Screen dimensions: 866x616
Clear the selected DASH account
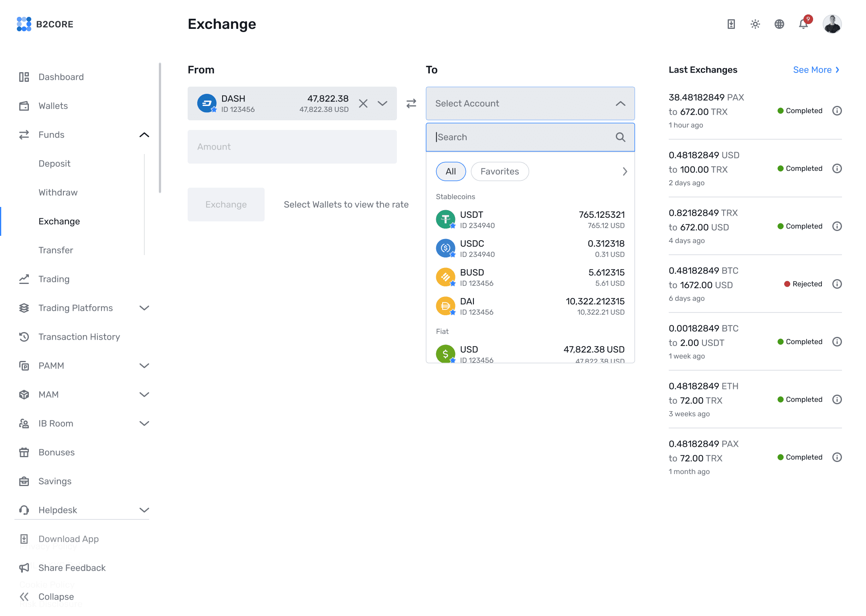[363, 103]
